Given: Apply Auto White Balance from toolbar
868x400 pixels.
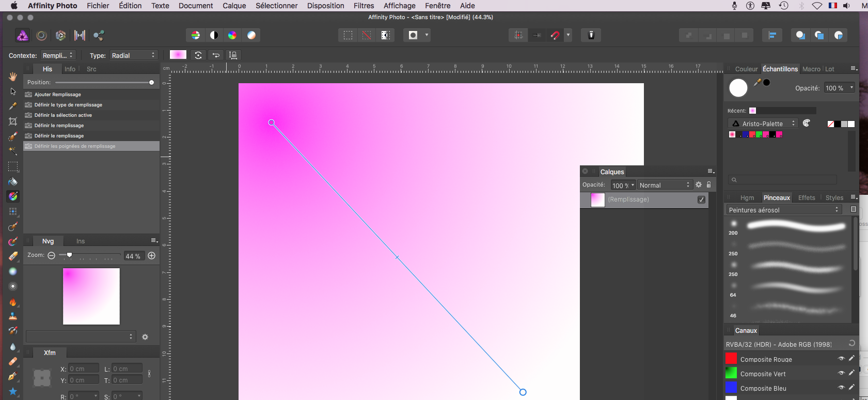Looking at the screenshot, I should pyautogui.click(x=251, y=35).
